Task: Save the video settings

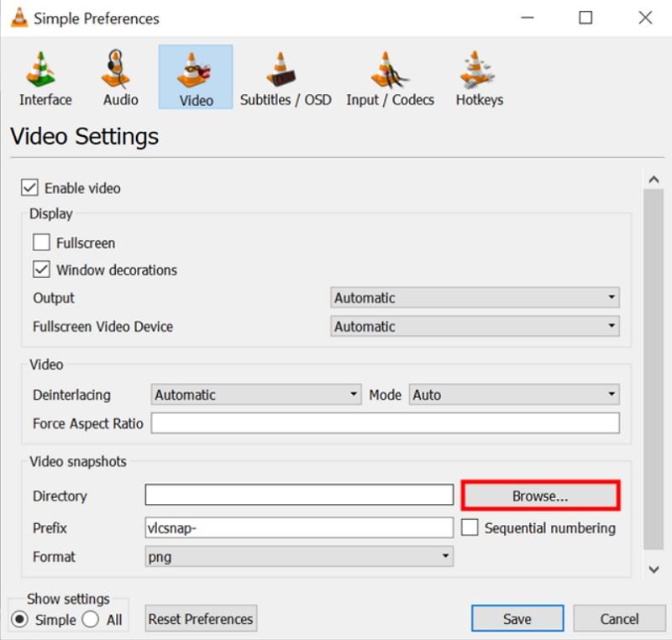Action: pyautogui.click(x=517, y=618)
